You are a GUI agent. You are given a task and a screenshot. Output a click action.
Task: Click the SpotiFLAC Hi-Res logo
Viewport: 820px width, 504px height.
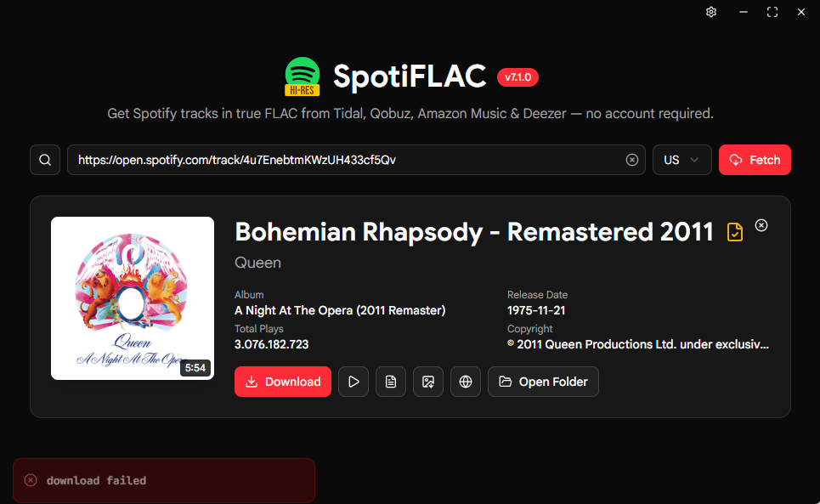(303, 76)
